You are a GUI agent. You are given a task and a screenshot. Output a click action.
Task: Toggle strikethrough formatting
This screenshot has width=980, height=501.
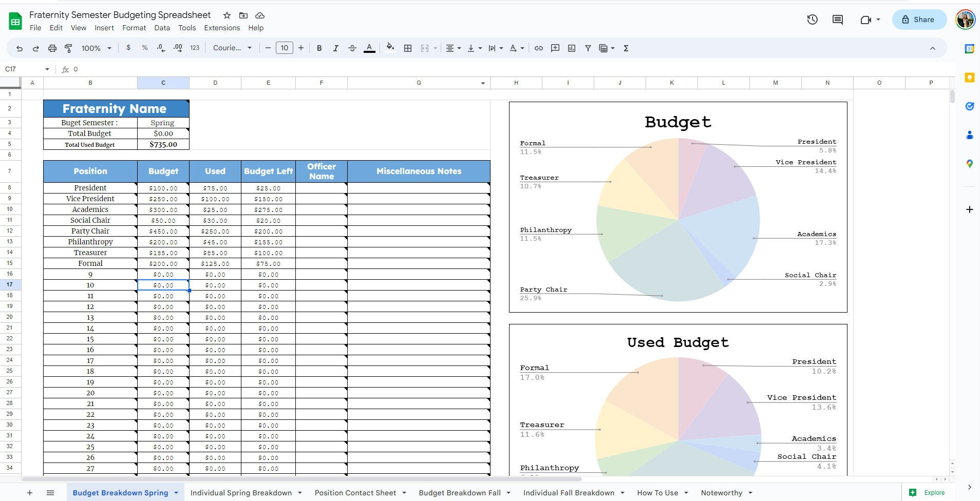pos(352,48)
